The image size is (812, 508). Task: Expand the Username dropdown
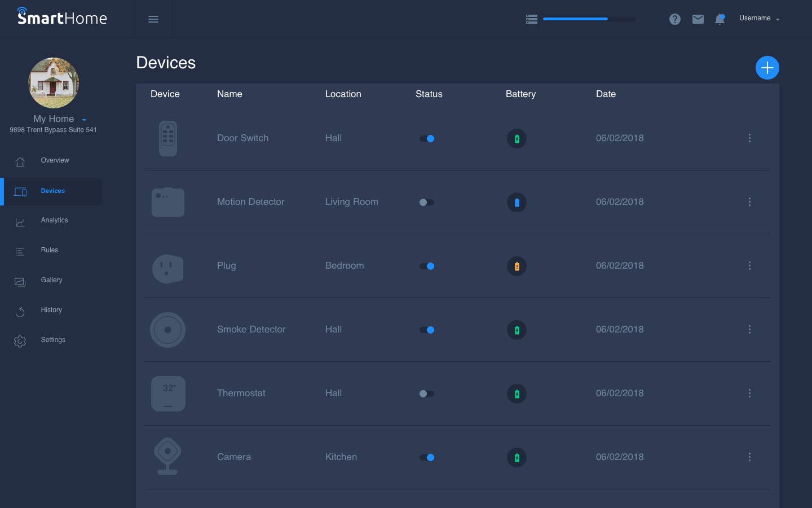[x=759, y=19]
